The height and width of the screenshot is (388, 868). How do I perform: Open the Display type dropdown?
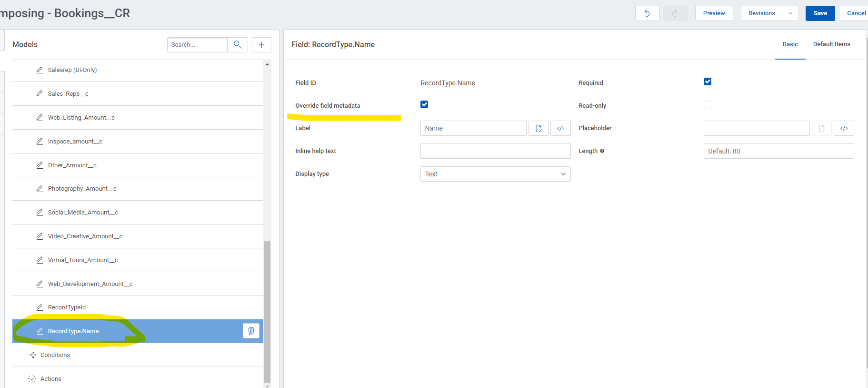point(495,174)
